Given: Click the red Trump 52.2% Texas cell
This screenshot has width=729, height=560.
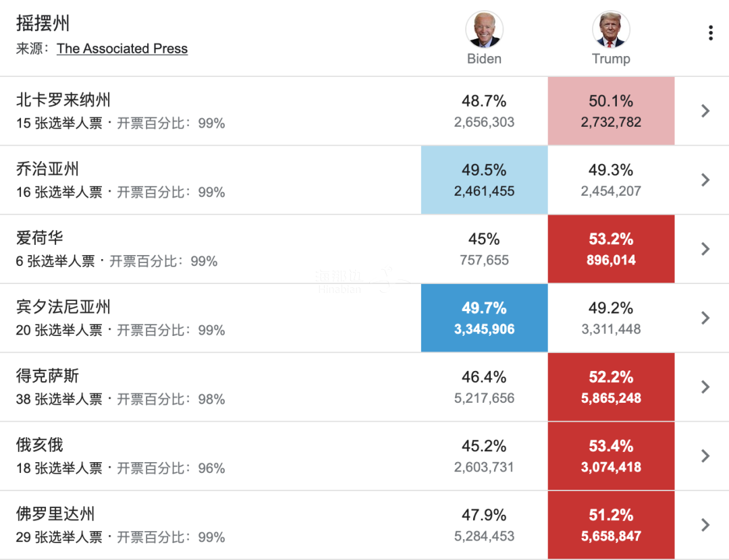Looking at the screenshot, I should [x=611, y=387].
